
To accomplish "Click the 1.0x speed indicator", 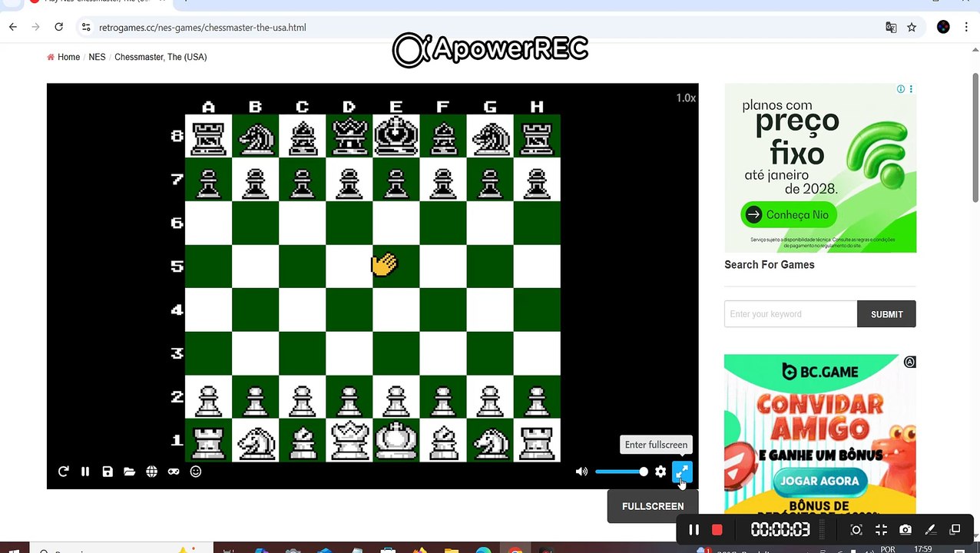I will pos(686,98).
